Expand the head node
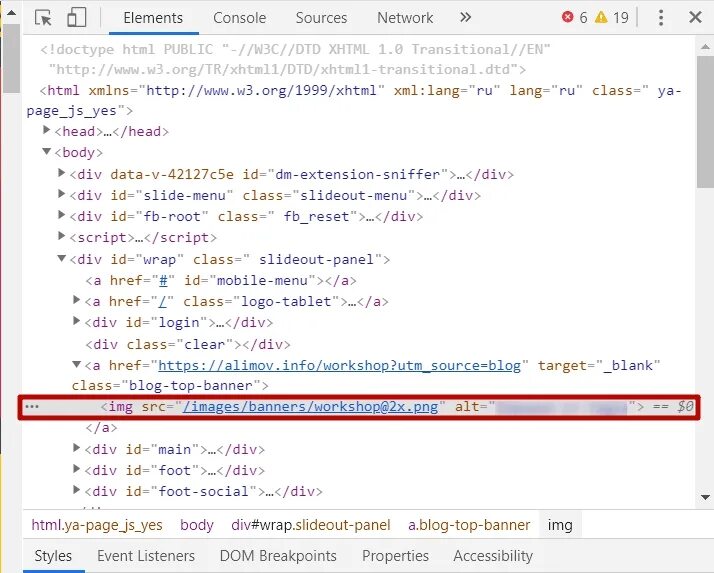 click(46, 130)
